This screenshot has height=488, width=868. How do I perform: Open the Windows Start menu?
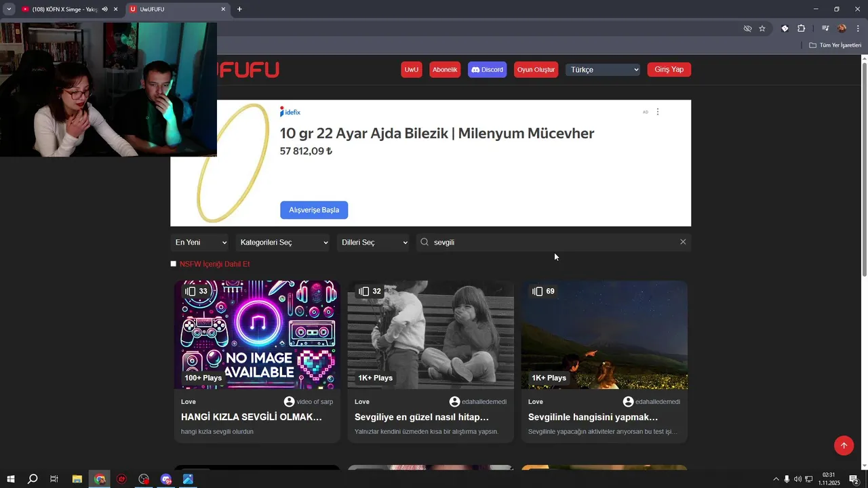pos(11,479)
